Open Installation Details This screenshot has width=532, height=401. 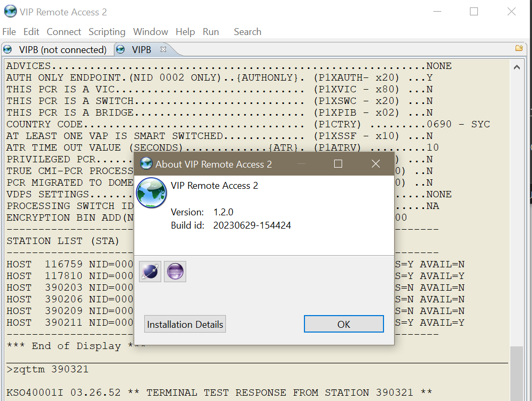click(x=185, y=324)
